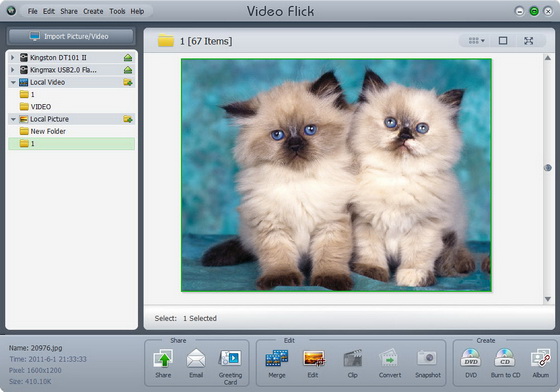Click the scroll down arrow
The image size is (560, 392).
pyautogui.click(x=548, y=299)
